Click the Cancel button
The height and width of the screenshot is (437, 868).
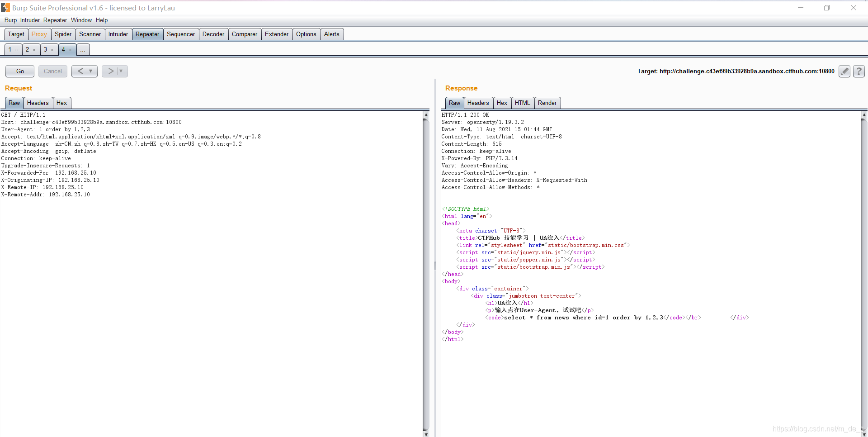pos(53,71)
